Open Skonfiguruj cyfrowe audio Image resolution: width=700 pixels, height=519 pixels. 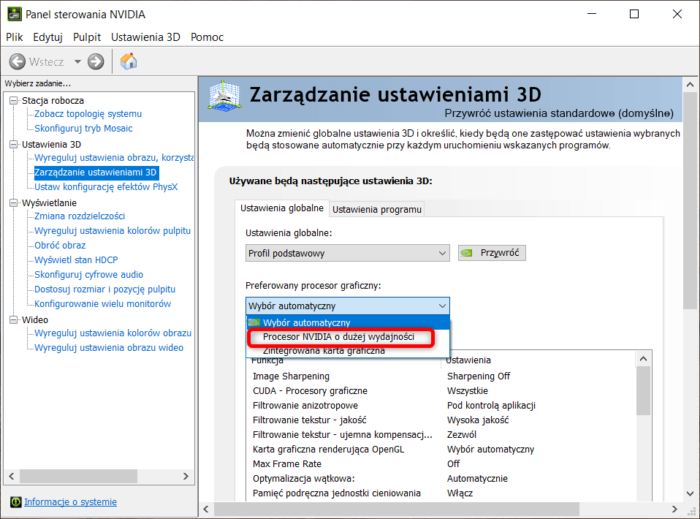pyautogui.click(x=89, y=274)
